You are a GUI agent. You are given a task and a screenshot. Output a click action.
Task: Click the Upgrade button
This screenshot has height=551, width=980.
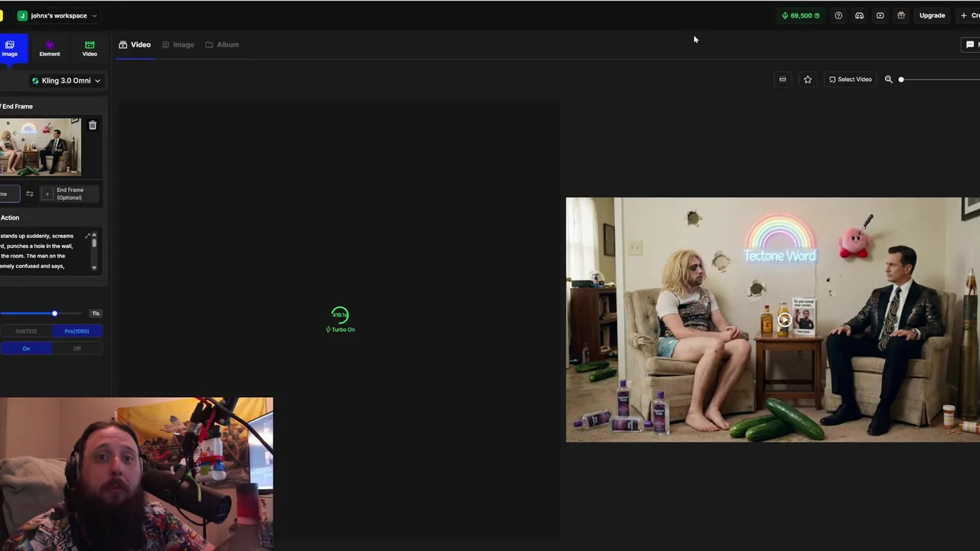point(932,15)
